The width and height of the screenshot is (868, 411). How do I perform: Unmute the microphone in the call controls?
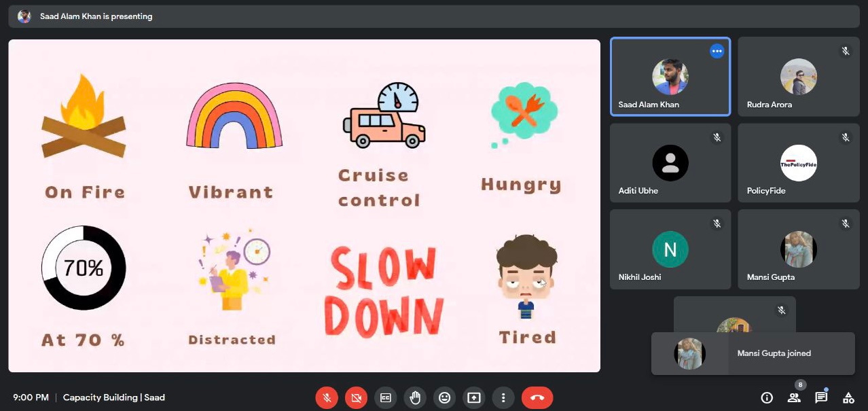click(x=327, y=397)
